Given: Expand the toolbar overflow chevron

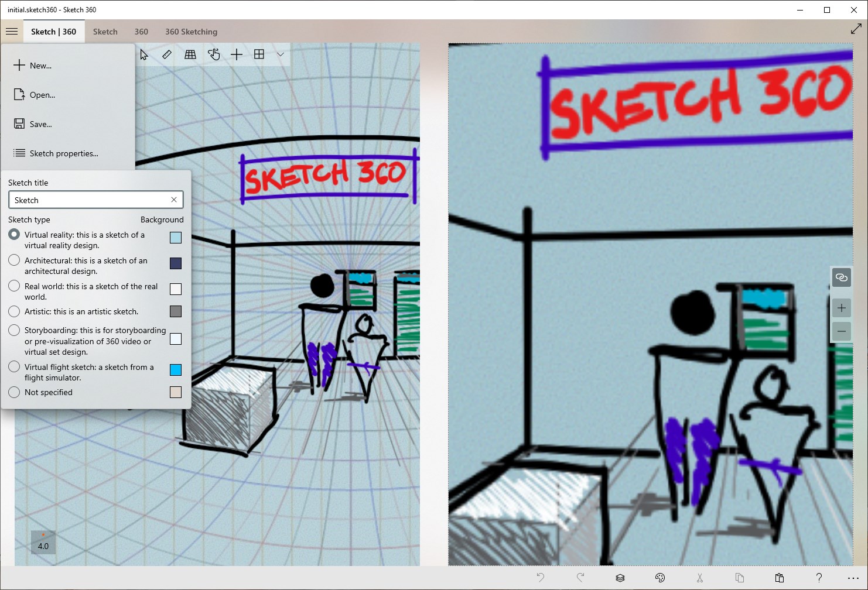Looking at the screenshot, I should [x=281, y=54].
